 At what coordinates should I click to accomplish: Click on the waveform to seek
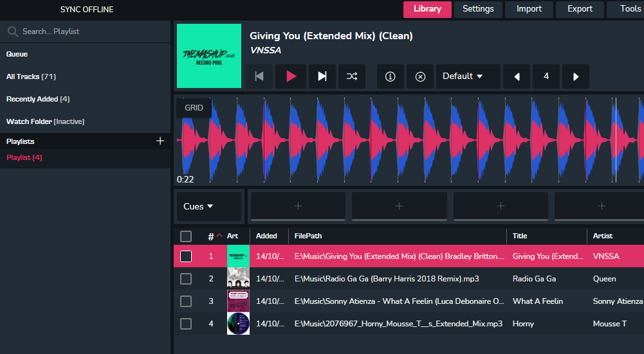coord(410,140)
